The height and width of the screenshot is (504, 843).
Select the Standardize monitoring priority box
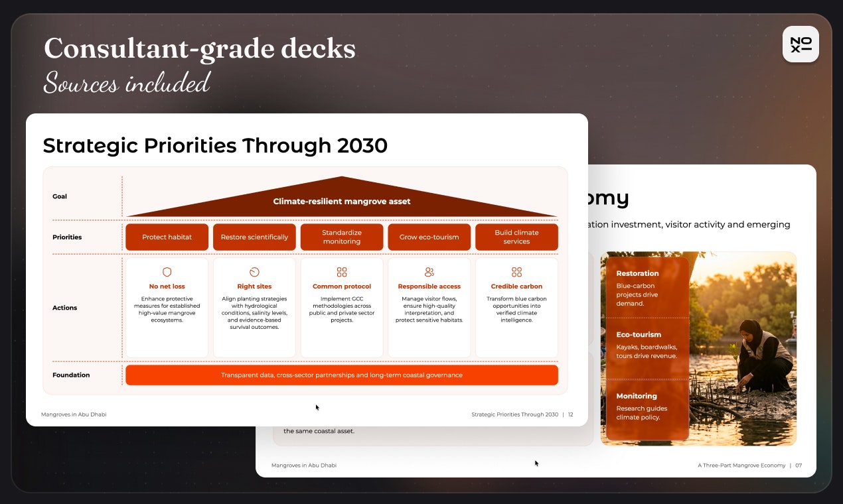tap(342, 237)
